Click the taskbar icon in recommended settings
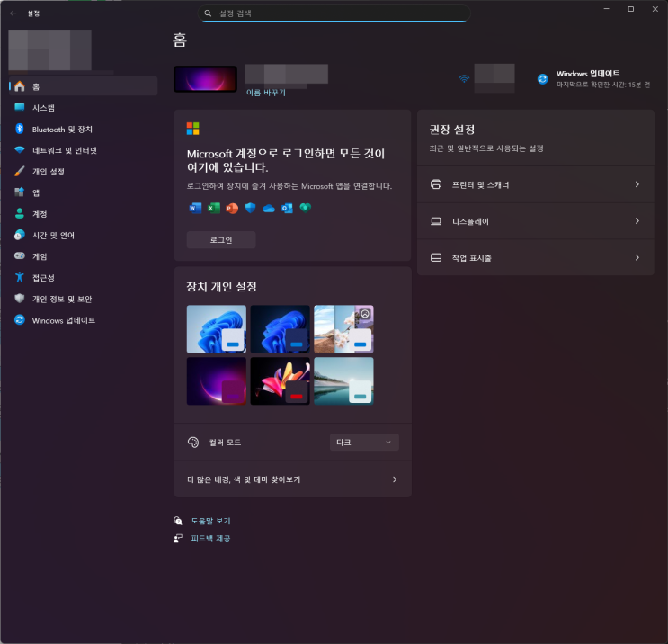The image size is (668, 644). coord(436,257)
